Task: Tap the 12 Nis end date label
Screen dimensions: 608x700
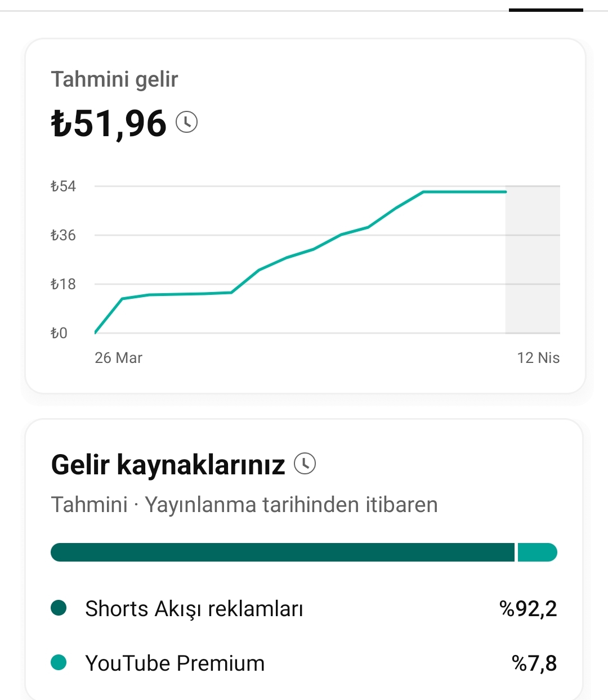Action: tap(538, 358)
